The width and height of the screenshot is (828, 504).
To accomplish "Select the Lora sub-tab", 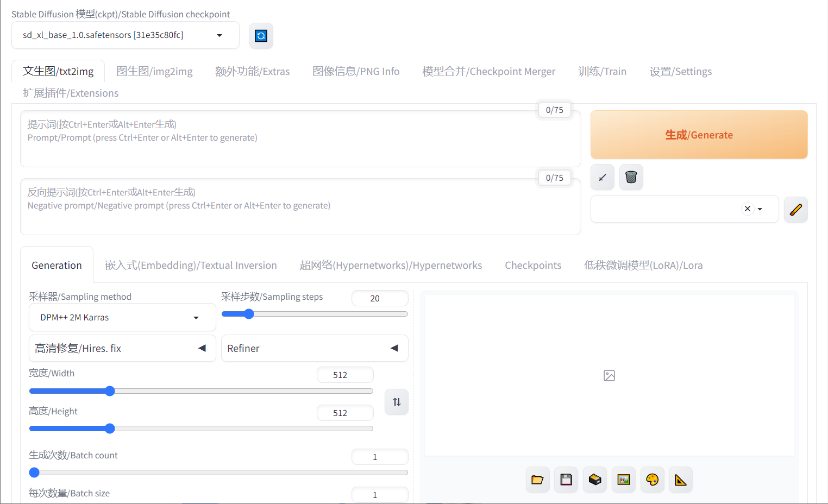I will coord(643,265).
